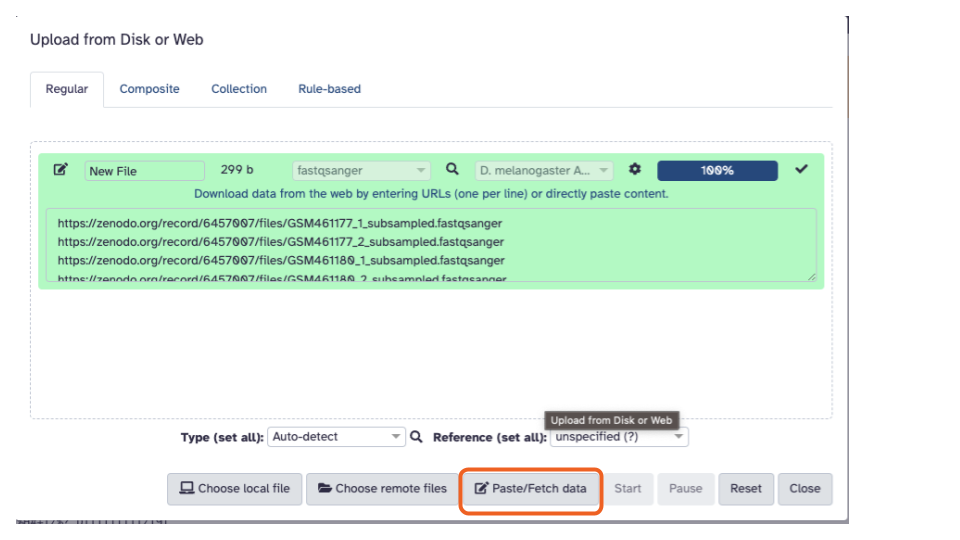Image resolution: width=960 pixels, height=540 pixels.
Task: Click the Choose local file button
Action: tap(234, 489)
